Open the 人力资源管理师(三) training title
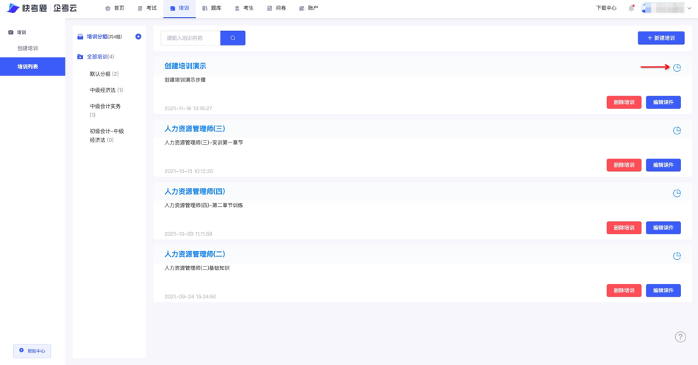Screen dimensions: 698x365 (195, 129)
